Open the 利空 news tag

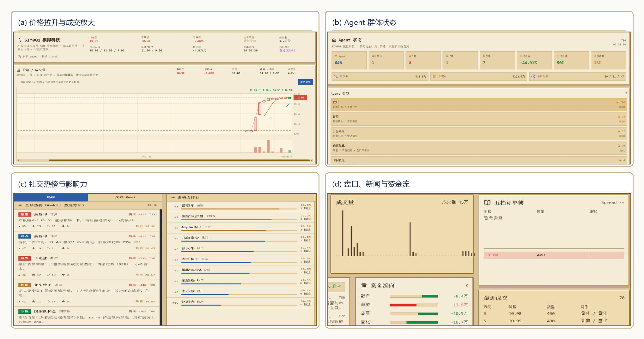(336, 287)
